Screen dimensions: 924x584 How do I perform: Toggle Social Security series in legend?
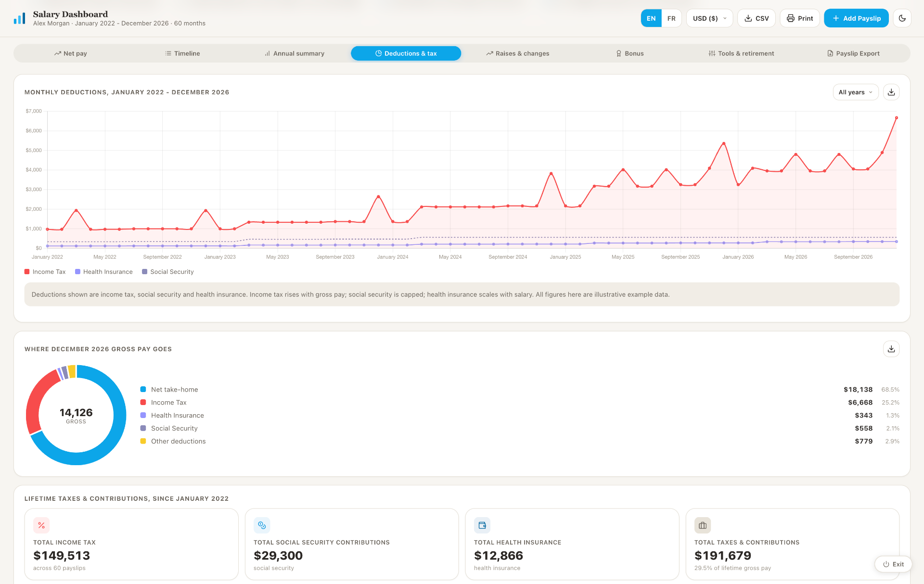click(168, 272)
